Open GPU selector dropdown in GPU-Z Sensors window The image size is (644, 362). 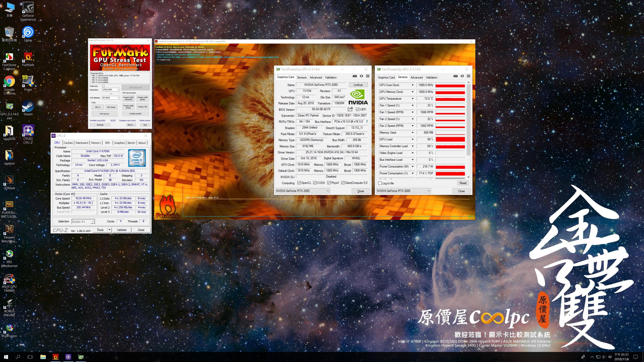[x=404, y=191]
